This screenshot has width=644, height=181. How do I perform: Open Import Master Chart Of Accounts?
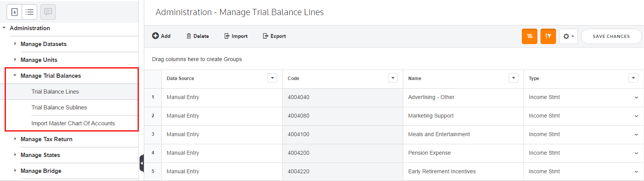[73, 123]
